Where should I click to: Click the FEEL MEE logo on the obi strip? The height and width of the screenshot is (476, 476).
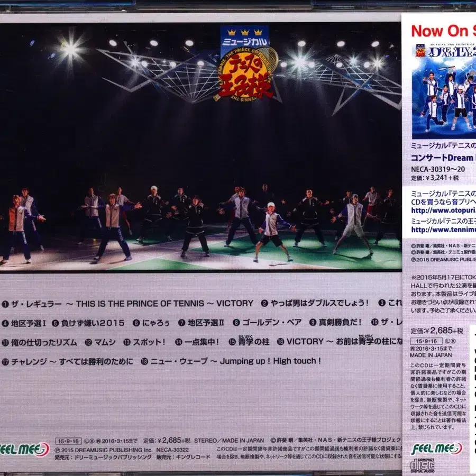click(x=436, y=449)
